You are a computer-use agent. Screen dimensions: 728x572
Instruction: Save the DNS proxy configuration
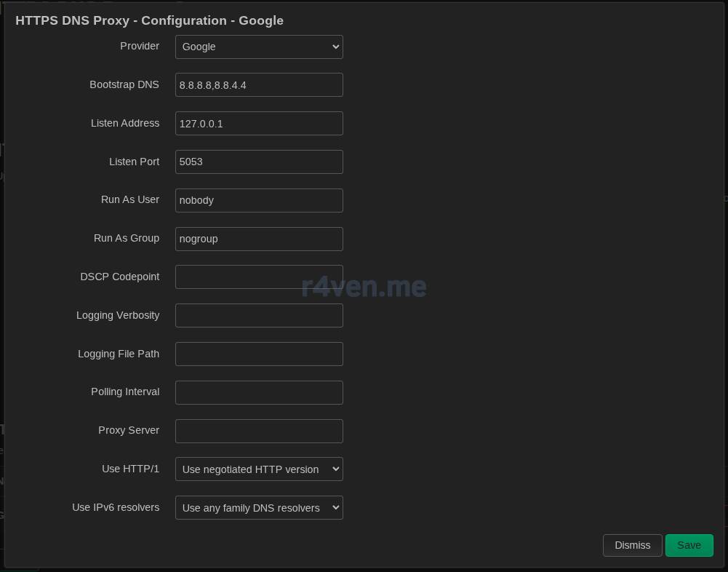pos(689,545)
